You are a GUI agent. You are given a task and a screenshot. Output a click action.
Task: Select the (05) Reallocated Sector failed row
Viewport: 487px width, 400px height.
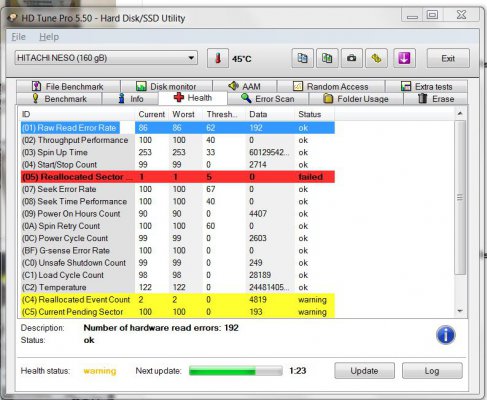tap(178, 177)
